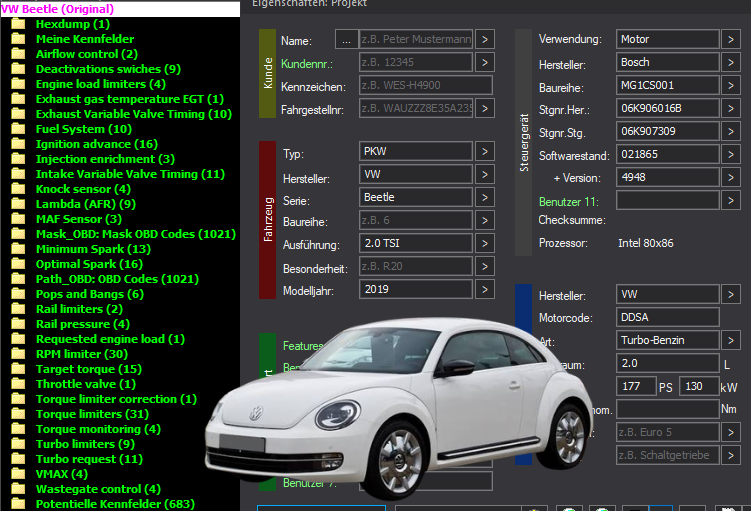Open Knock sensor (4) folder
Screen dimensions: 751x511
pos(83,189)
